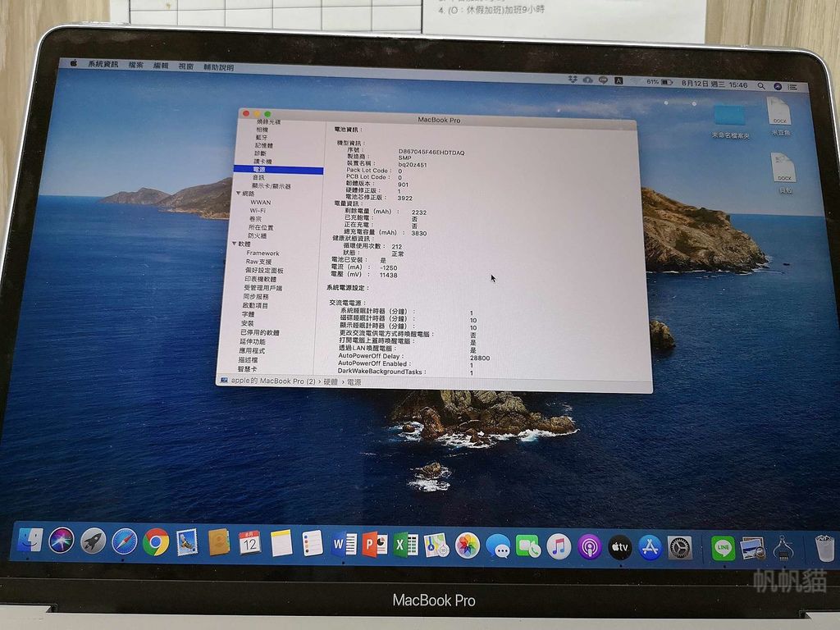The height and width of the screenshot is (630, 840).
Task: Click the battery 61% status icon
Action: (x=660, y=82)
